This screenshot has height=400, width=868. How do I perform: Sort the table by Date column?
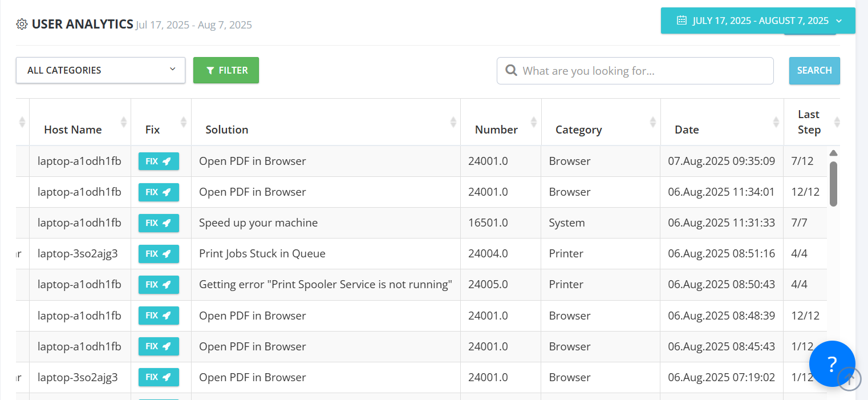776,122
